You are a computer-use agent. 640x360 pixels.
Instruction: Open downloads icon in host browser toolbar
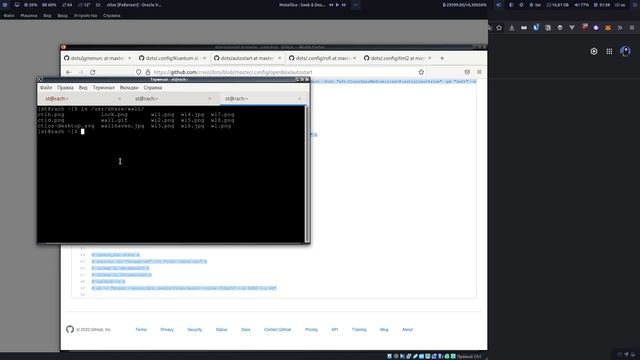coord(511,28)
